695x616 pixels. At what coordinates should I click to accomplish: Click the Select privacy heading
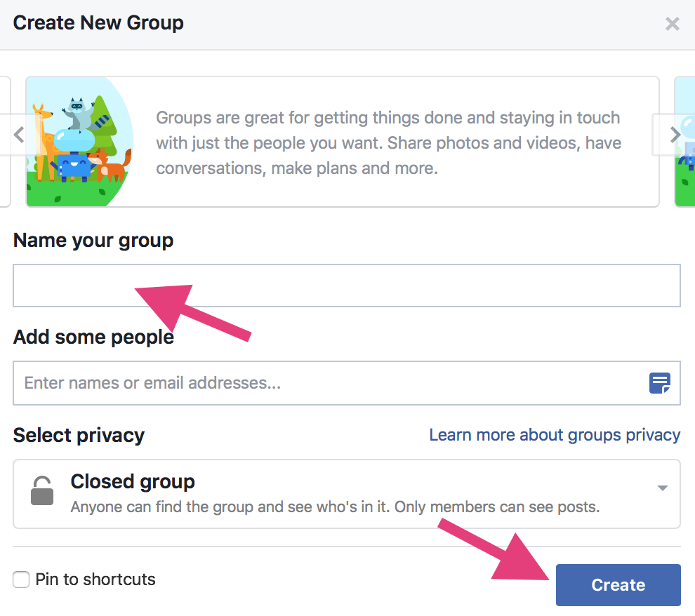pos(79,435)
